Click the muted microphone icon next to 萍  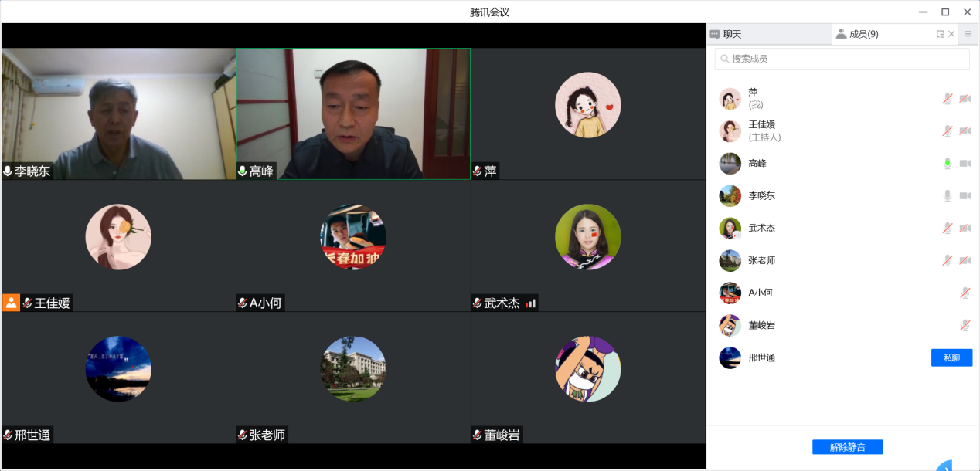tap(947, 99)
